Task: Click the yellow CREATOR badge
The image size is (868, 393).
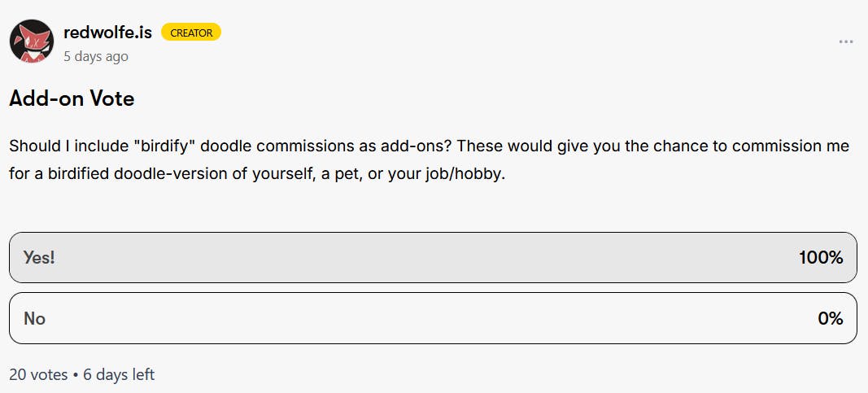Action: pyautogui.click(x=191, y=33)
